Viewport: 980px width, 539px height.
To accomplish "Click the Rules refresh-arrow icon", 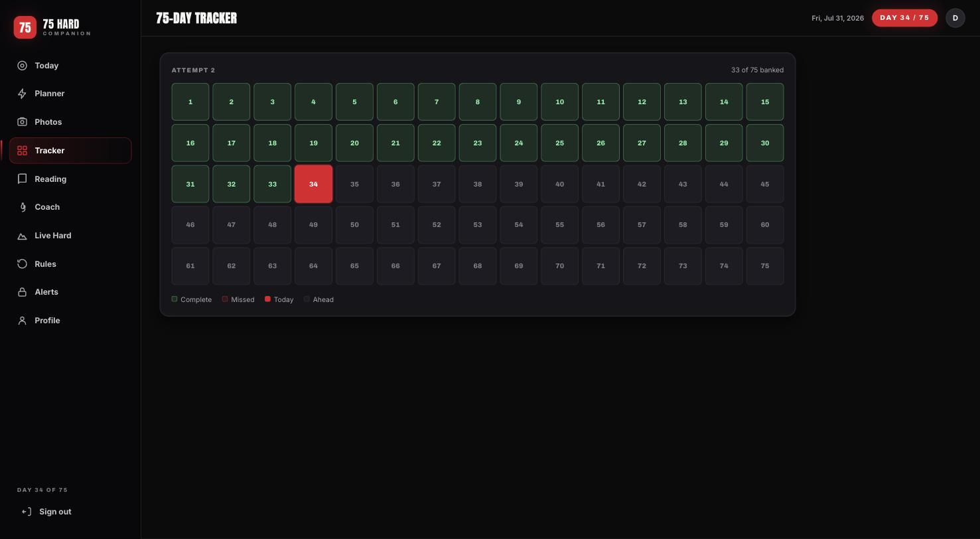I will pyautogui.click(x=22, y=264).
